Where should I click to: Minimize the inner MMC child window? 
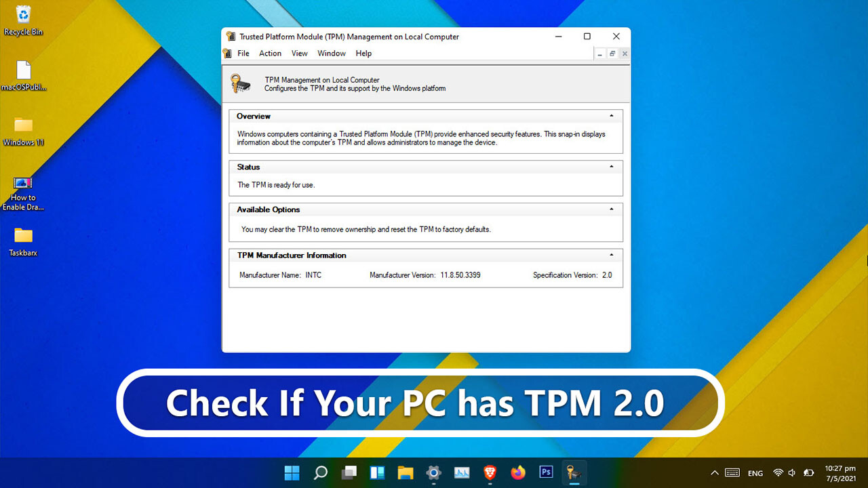pyautogui.click(x=600, y=54)
